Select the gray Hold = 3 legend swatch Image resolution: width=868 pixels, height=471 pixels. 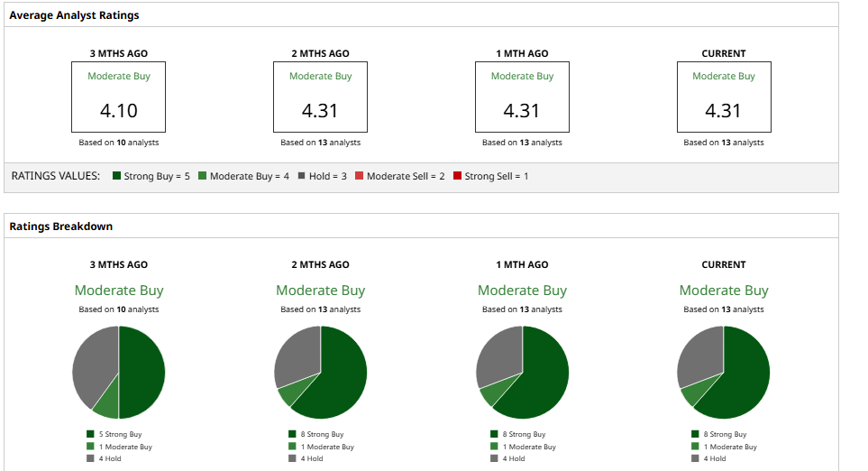[302, 176]
